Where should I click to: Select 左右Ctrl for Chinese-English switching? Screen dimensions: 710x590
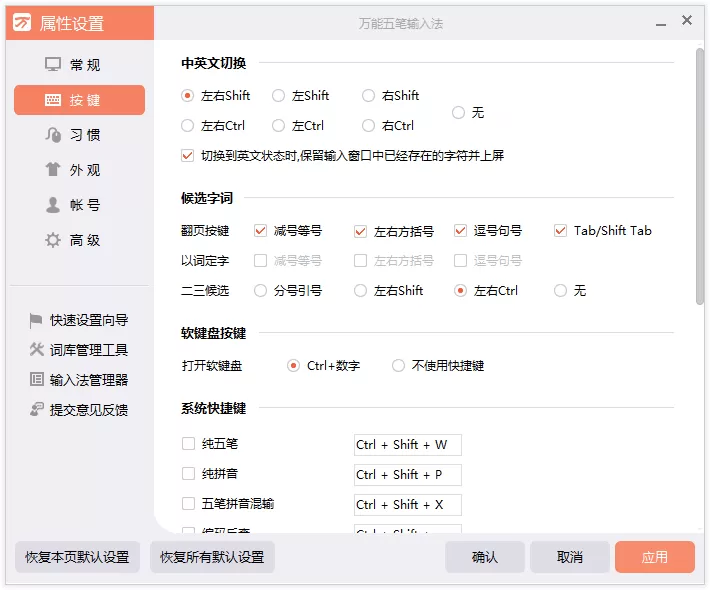point(187,125)
